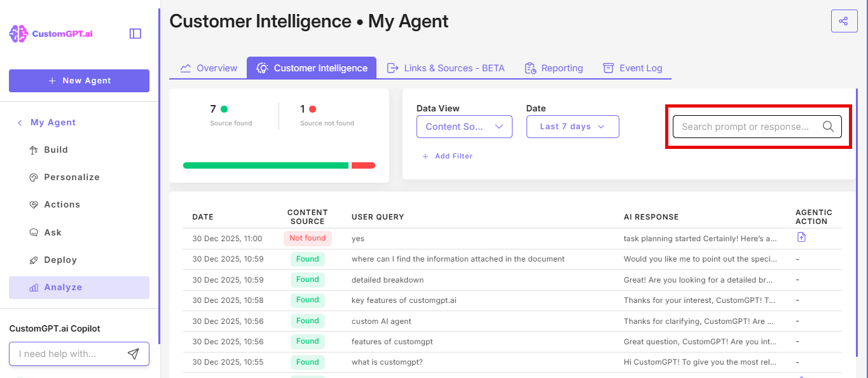Click the search magnifier icon
The height and width of the screenshot is (378, 868).
828,127
